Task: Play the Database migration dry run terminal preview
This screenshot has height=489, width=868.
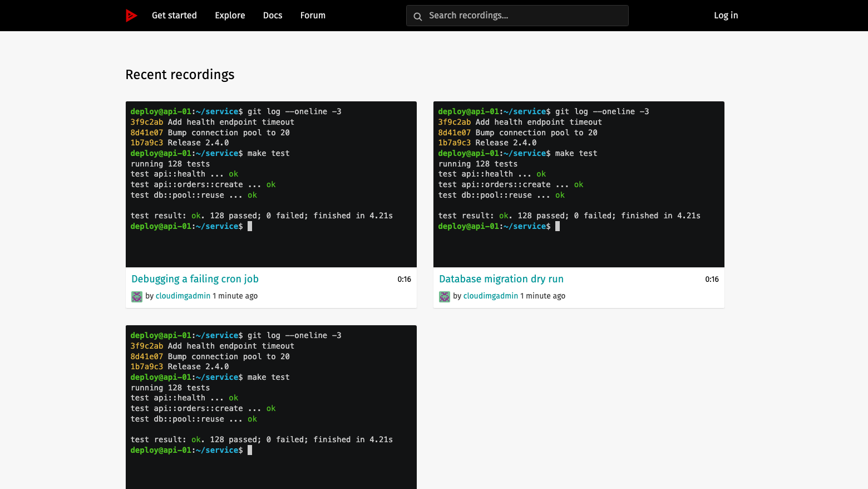Action: pyautogui.click(x=579, y=184)
